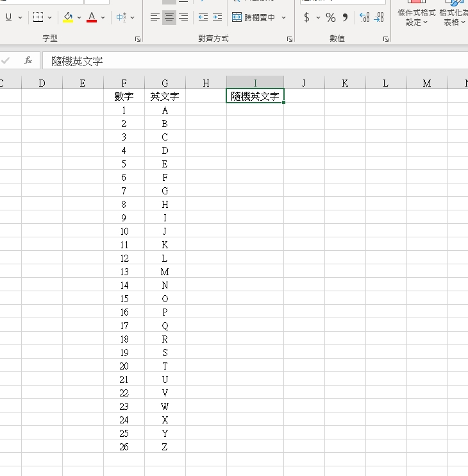Open underline style dropdown arrow

(x=20, y=17)
